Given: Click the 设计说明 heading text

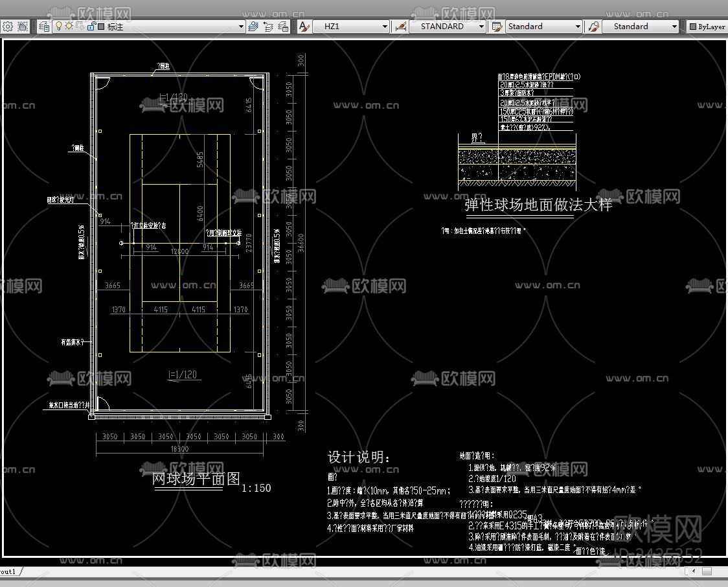Looking at the screenshot, I should tap(358, 457).
